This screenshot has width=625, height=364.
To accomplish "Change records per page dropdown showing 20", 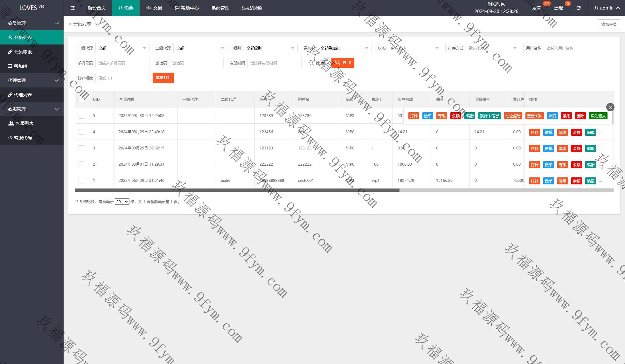I will [x=122, y=202].
